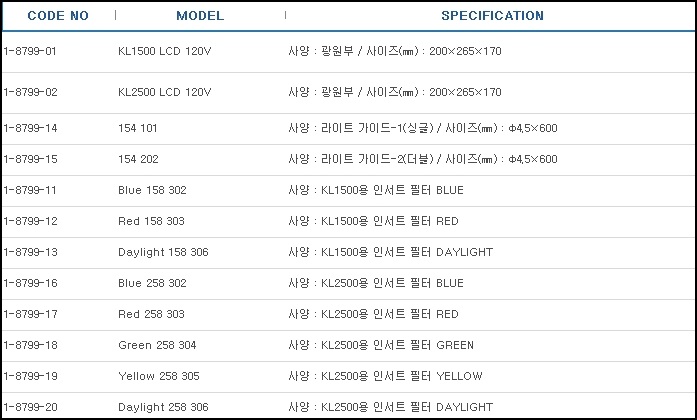Image resolution: width=697 pixels, height=420 pixels.
Task: Click the Daylight 258 306 model
Action: tap(163, 407)
